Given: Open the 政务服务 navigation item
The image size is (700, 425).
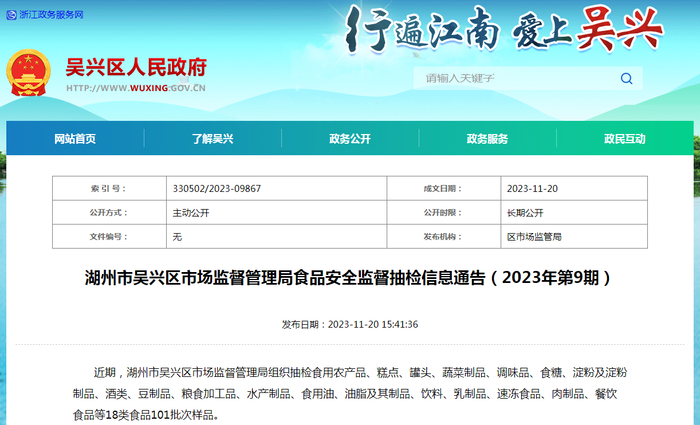Looking at the screenshot, I should (488, 139).
